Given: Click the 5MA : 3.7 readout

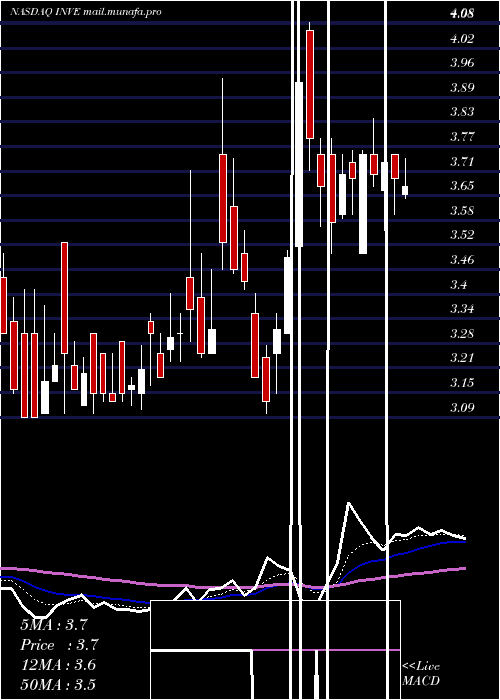Looking at the screenshot, I should point(54,625).
